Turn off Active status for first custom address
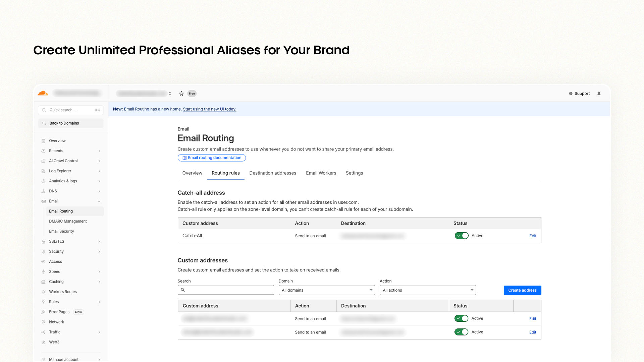Screen dimensions: 644x362 point(461,318)
